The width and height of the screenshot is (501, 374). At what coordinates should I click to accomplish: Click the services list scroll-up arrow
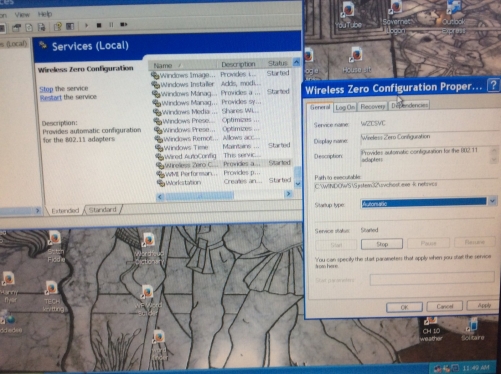(296, 62)
